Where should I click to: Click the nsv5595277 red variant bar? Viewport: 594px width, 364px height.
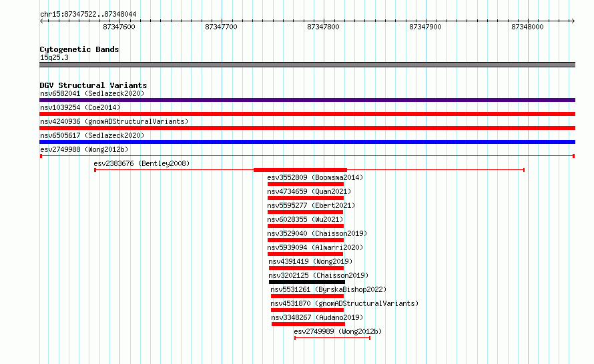coord(305,212)
